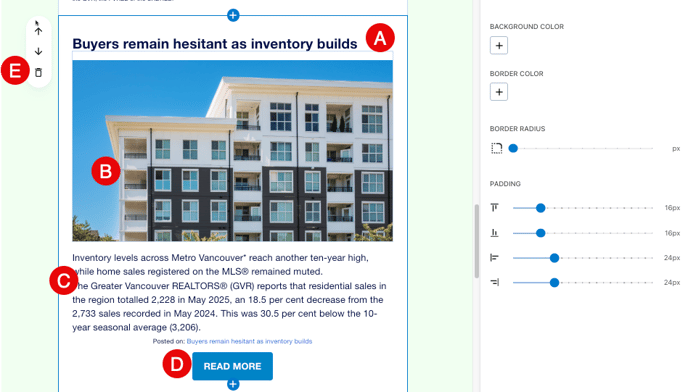Move block down with the down arrow
Image resolution: width=688 pixels, height=392 pixels.
point(39,51)
